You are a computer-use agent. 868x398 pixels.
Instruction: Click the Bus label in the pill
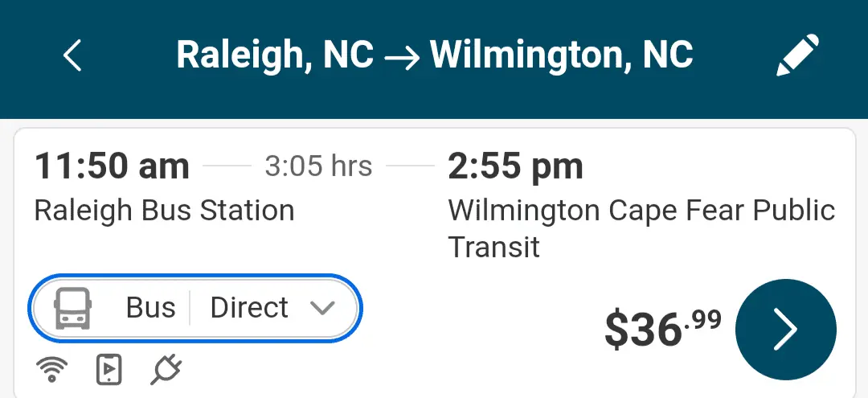(x=150, y=308)
